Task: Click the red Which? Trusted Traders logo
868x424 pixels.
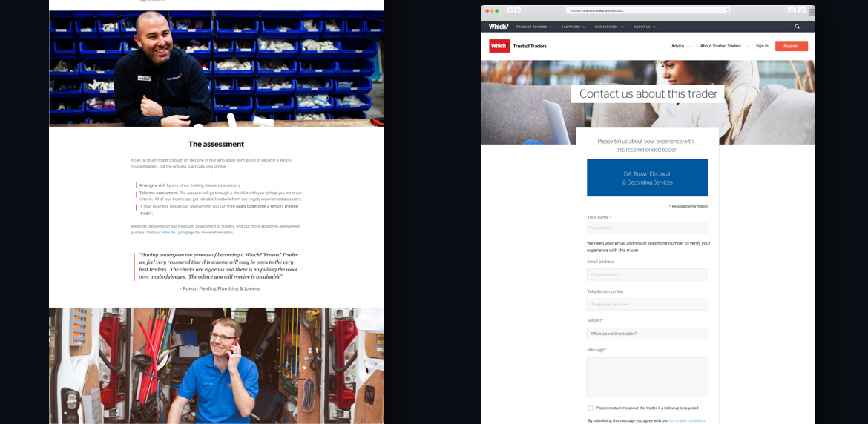Action: pos(499,46)
